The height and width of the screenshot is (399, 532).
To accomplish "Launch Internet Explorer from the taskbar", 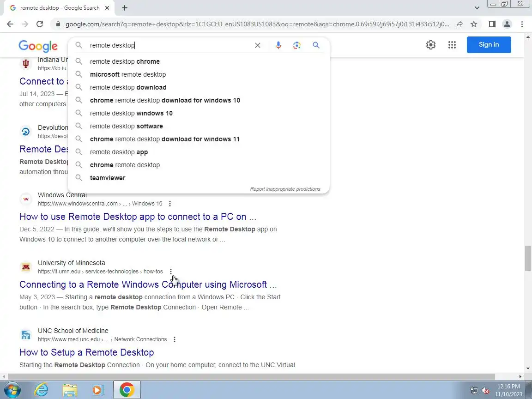I will click(x=42, y=390).
